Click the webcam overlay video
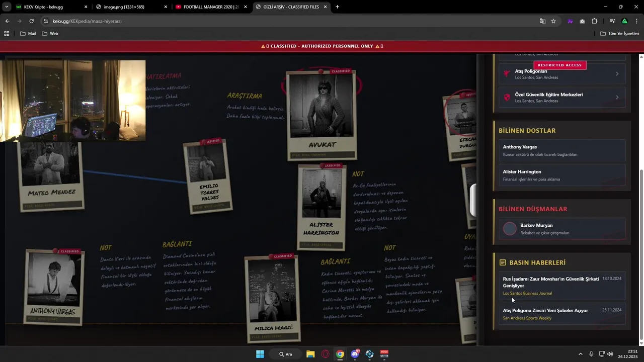Image resolution: width=644 pixels, height=362 pixels. (x=73, y=101)
